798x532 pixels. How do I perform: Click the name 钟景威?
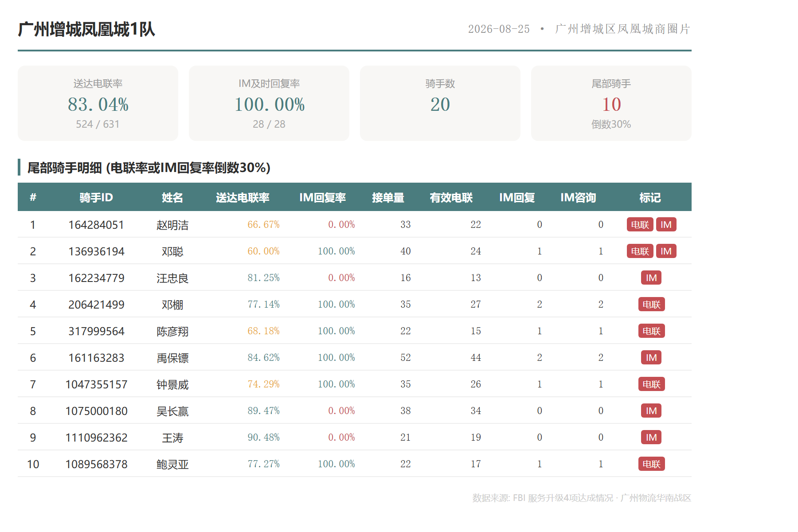[172, 384]
